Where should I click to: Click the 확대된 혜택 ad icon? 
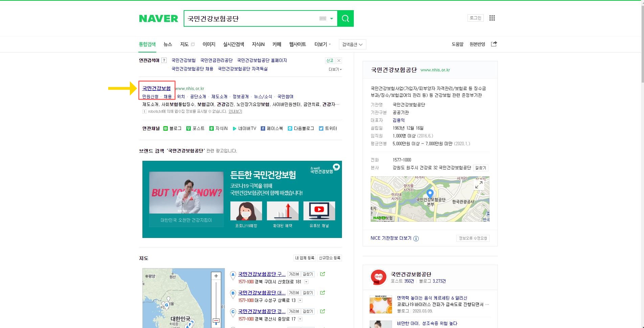click(283, 211)
